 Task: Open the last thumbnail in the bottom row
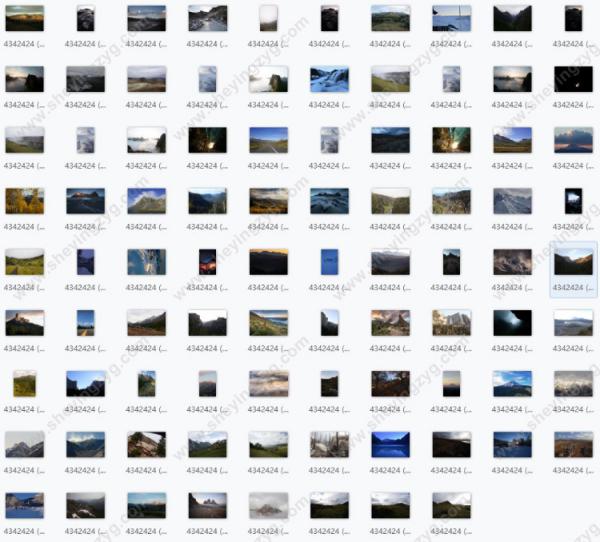pos(451,505)
